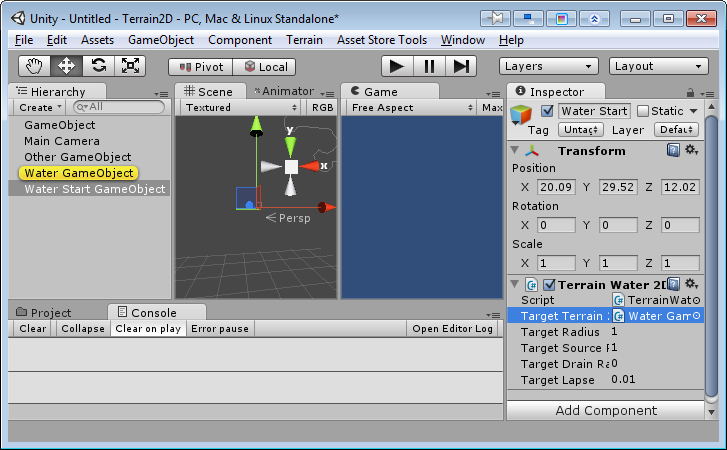Click the green Y-axis gizmo cone

[x=290, y=146]
